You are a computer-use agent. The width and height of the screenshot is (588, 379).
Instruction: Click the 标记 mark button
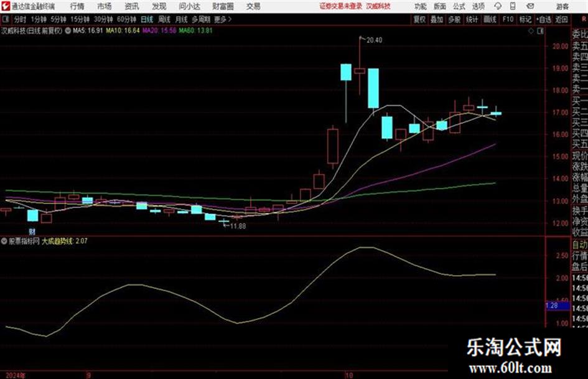(525, 19)
